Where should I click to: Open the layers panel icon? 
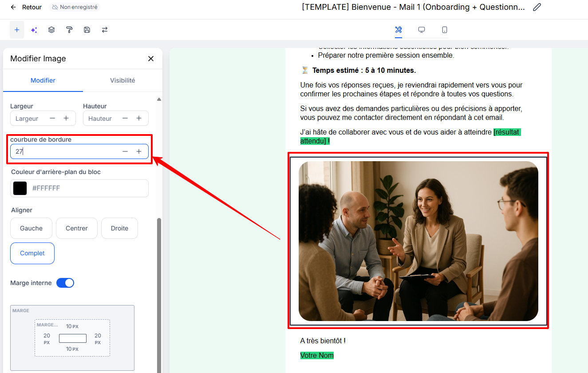pyautogui.click(x=51, y=30)
